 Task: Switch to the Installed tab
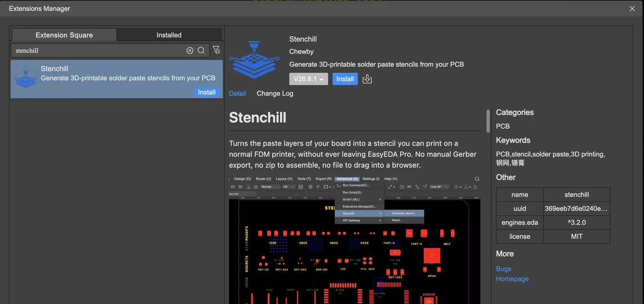coord(169,35)
